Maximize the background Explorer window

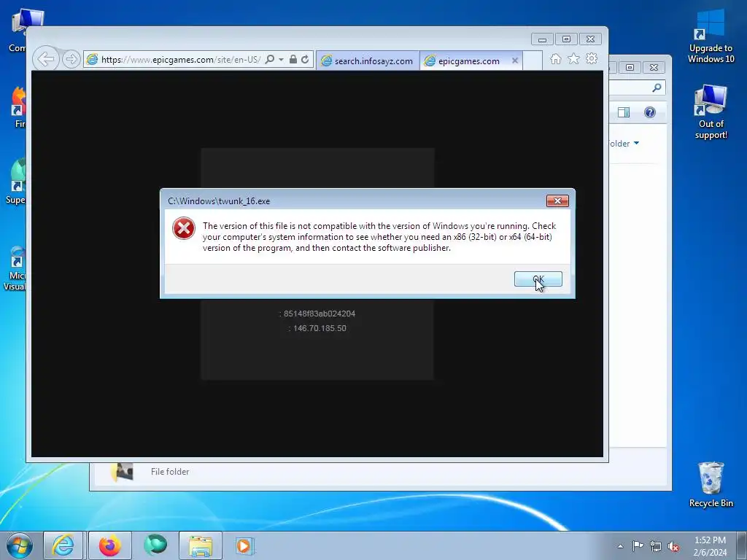point(630,68)
